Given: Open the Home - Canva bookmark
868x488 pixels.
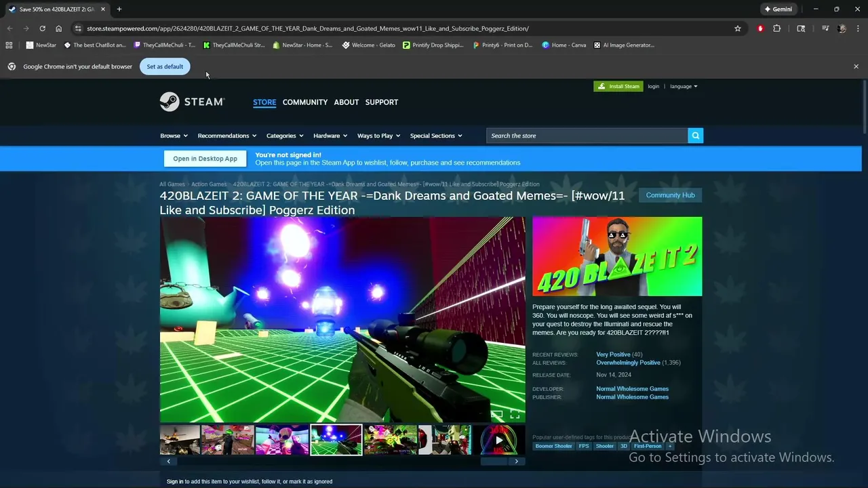Looking at the screenshot, I should [x=564, y=45].
